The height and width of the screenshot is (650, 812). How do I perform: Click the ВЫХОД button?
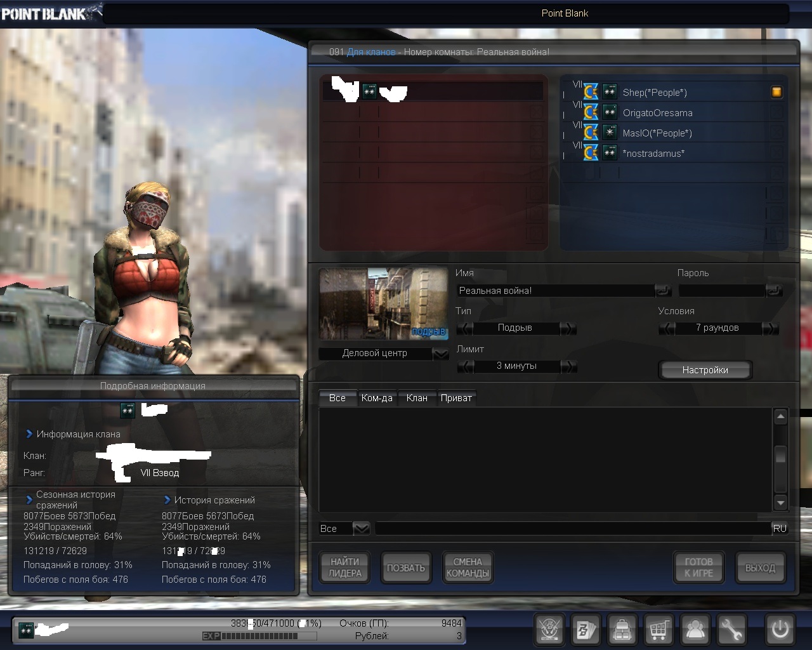pyautogui.click(x=760, y=567)
